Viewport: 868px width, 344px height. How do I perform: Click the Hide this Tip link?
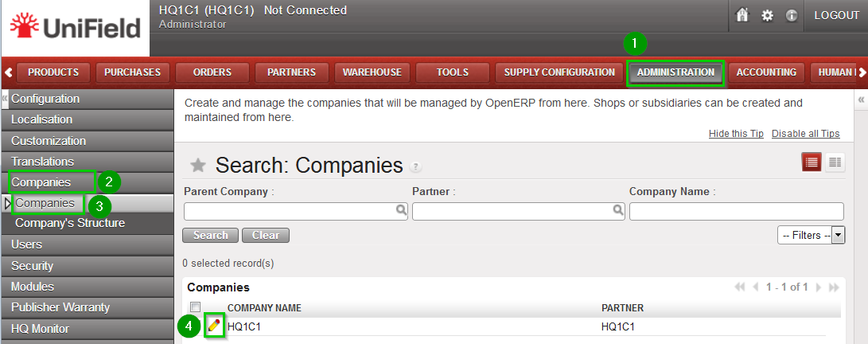[x=736, y=134]
